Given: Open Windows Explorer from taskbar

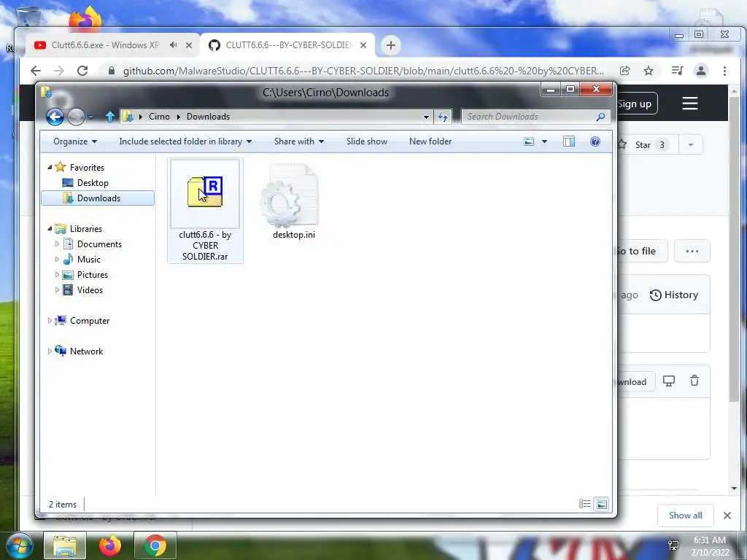Looking at the screenshot, I should 65,545.
